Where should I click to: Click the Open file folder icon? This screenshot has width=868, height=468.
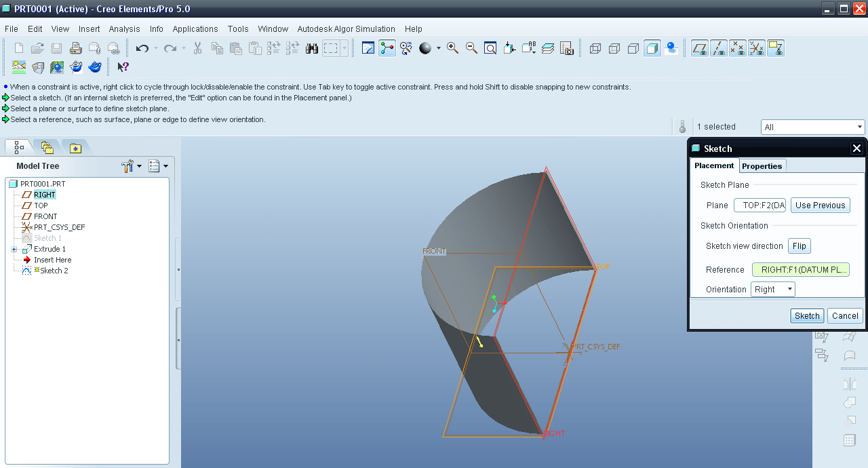click(38, 48)
